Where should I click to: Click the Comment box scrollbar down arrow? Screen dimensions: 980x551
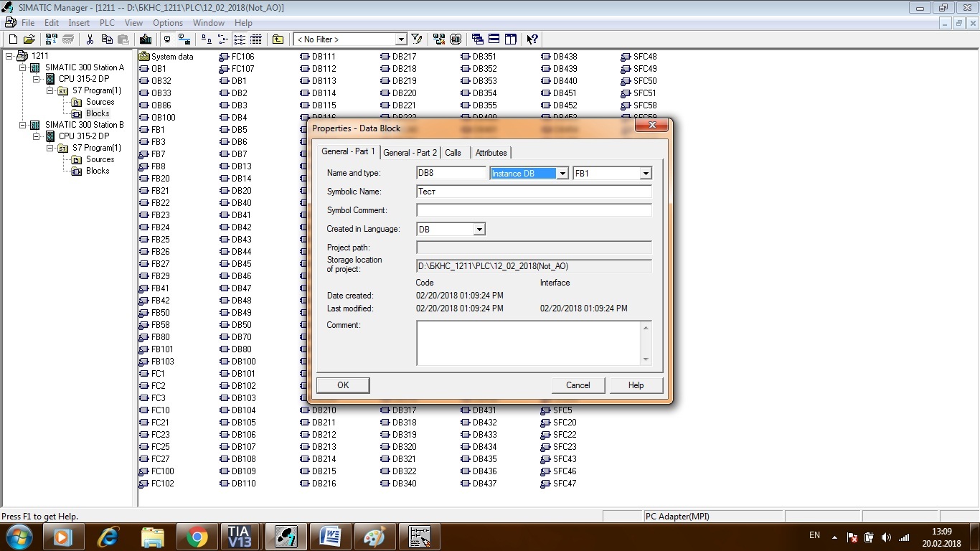click(646, 359)
